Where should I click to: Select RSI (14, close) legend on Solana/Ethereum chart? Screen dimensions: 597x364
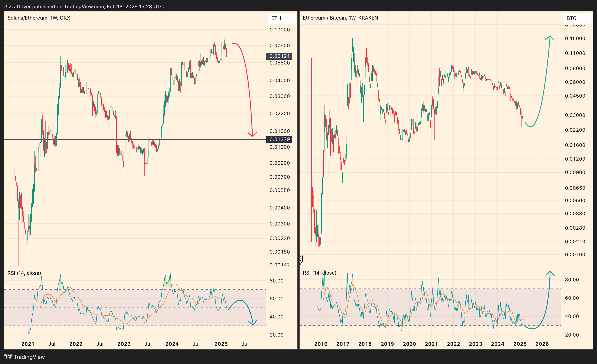click(24, 273)
